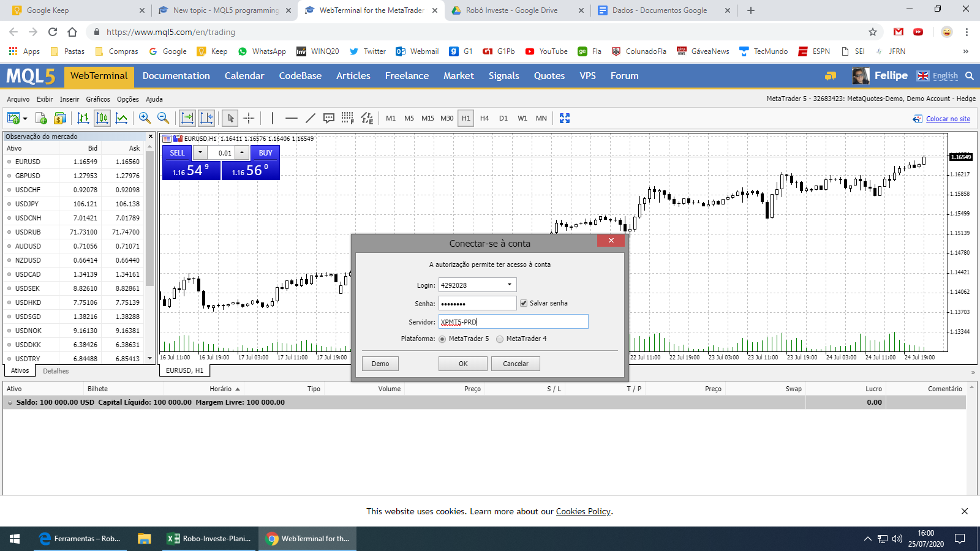Pick the vertical line drawing tool
This screenshot has height=551, width=980.
pyautogui.click(x=273, y=118)
